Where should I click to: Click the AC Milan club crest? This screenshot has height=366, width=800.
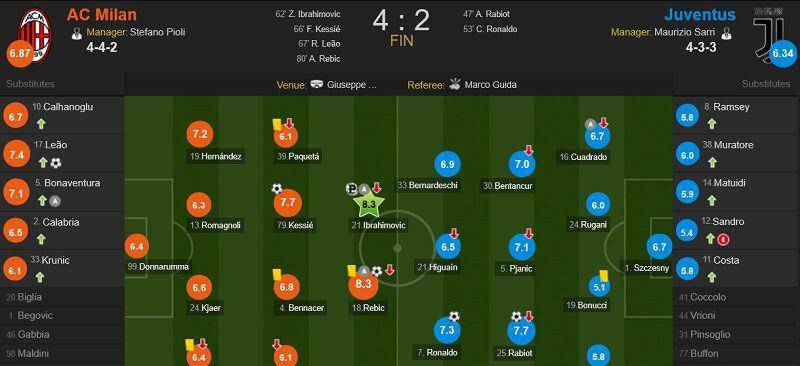point(35,35)
